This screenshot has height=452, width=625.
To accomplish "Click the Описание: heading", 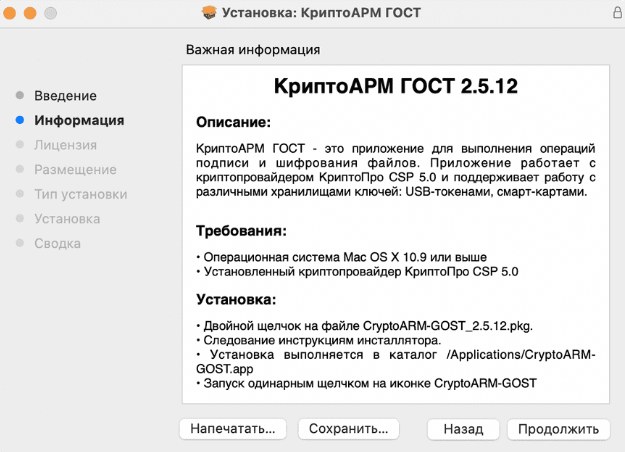I will coord(233,122).
